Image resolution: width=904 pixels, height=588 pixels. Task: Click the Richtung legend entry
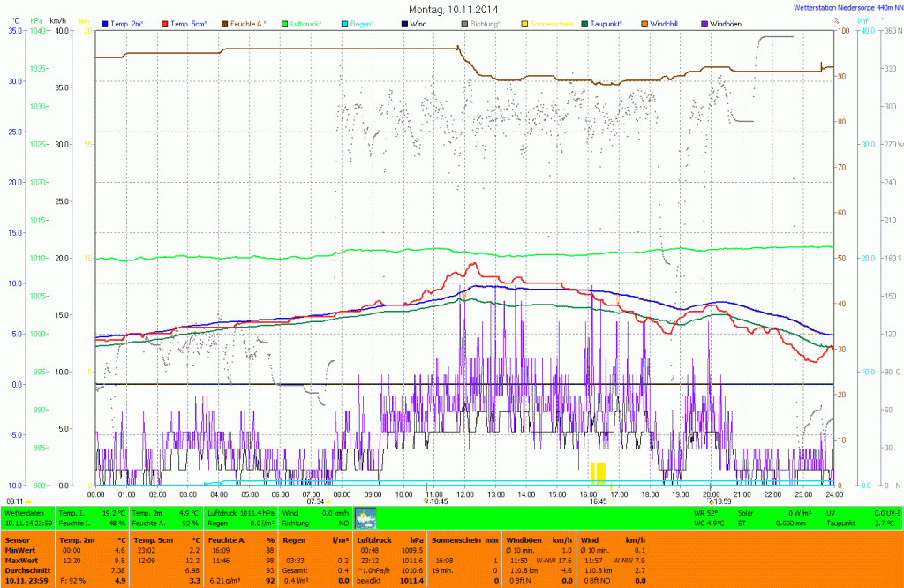coord(485,23)
